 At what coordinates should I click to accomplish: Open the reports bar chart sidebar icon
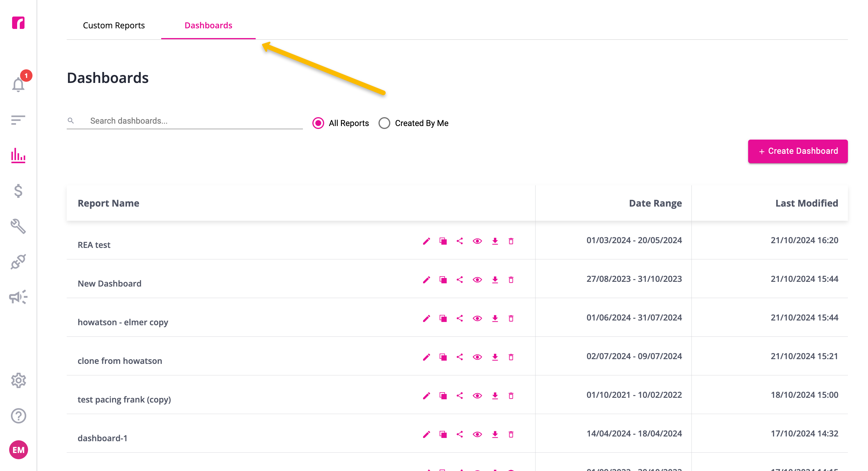tap(18, 155)
